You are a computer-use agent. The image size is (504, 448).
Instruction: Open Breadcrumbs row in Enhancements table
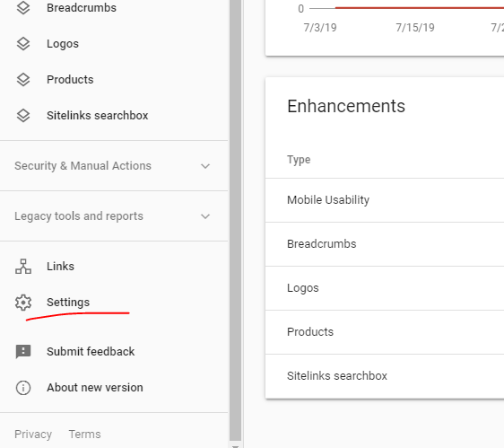(385, 244)
